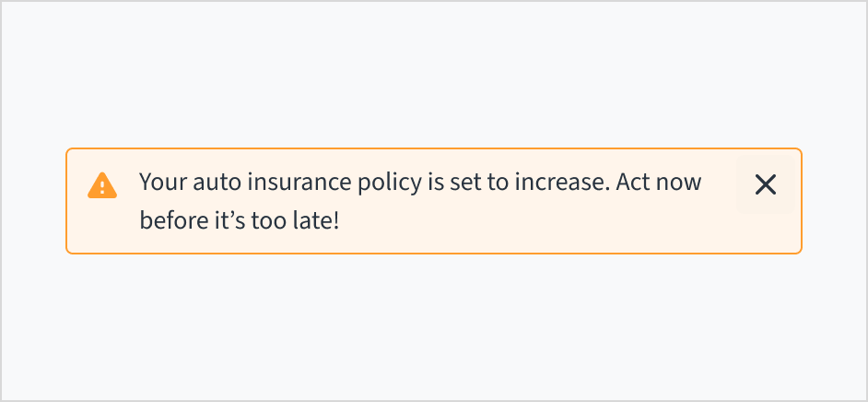Dismiss the insurance alert with the X

[x=765, y=185]
